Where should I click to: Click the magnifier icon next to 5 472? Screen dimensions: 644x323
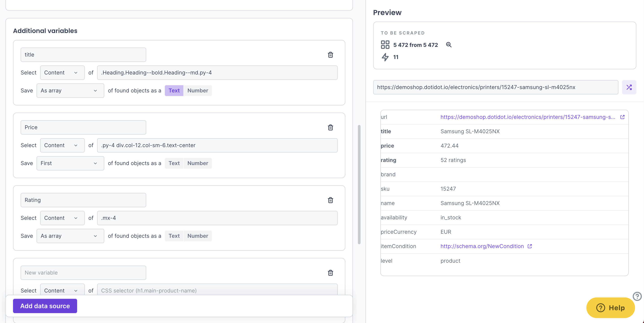click(x=448, y=45)
